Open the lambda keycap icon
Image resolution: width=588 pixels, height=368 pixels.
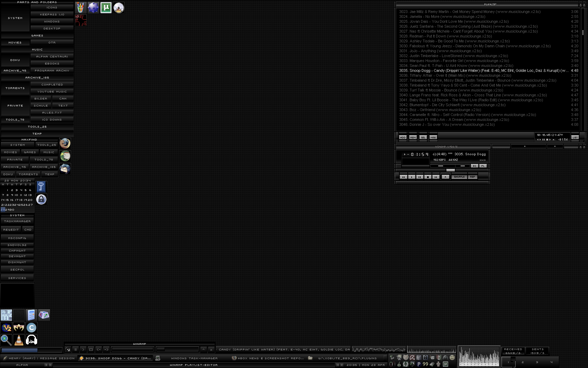[x=44, y=315]
